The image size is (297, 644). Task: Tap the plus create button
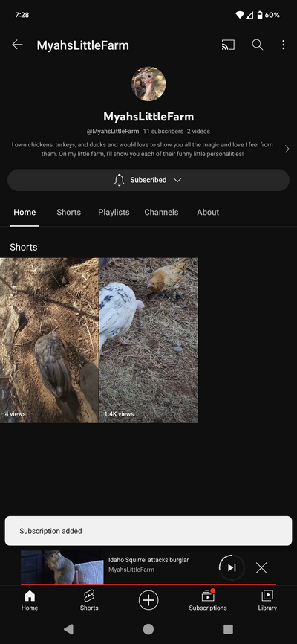pos(148,600)
